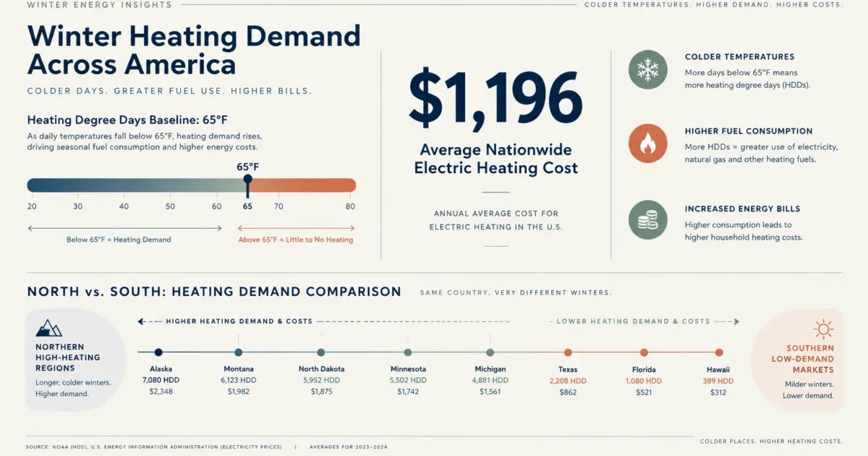This screenshot has width=868, height=456.
Task: Click the Montana dot on the timeline
Action: [239, 352]
